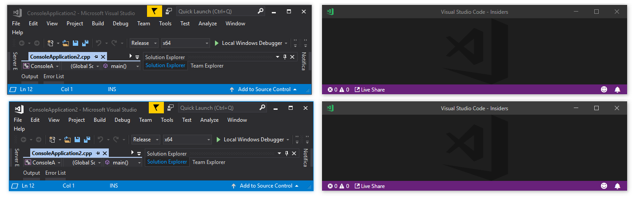Click Ln 12 in upper Visual Studio status bar

click(x=26, y=89)
